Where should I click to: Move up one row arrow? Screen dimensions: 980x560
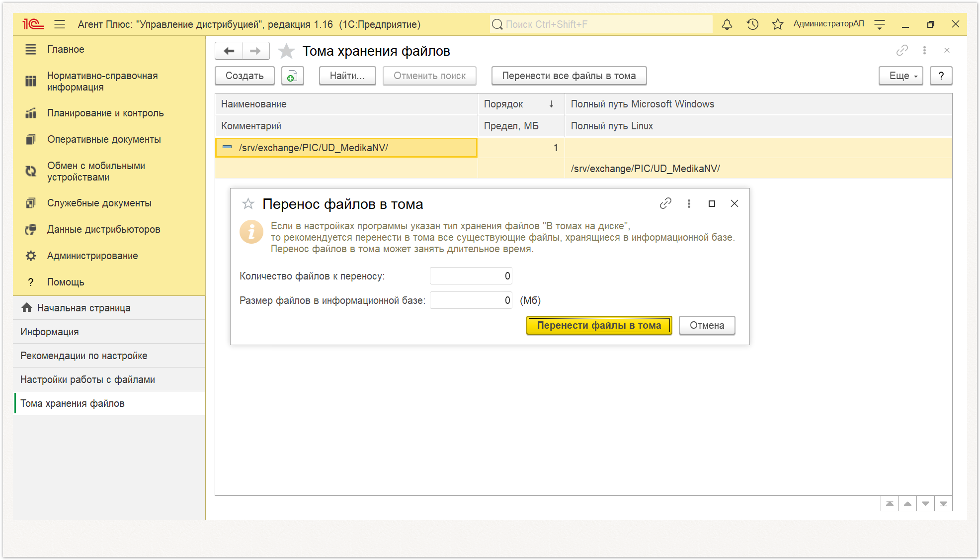(x=907, y=503)
